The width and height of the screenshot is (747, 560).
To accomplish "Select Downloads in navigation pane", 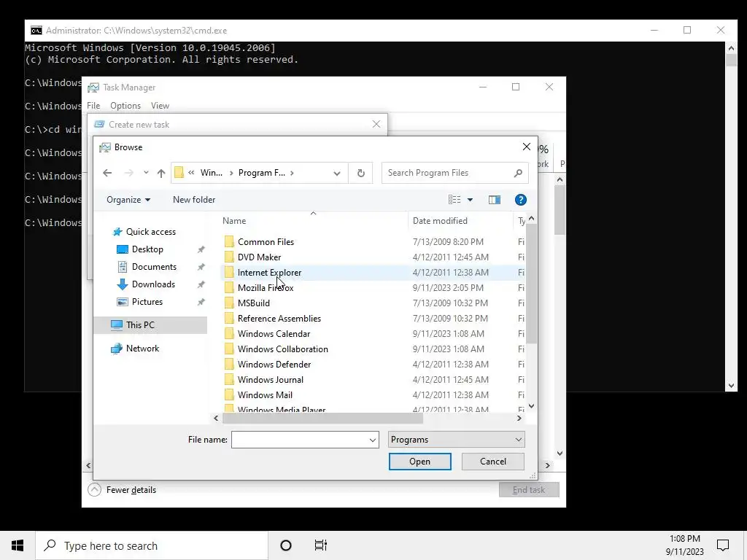I will [x=153, y=284].
